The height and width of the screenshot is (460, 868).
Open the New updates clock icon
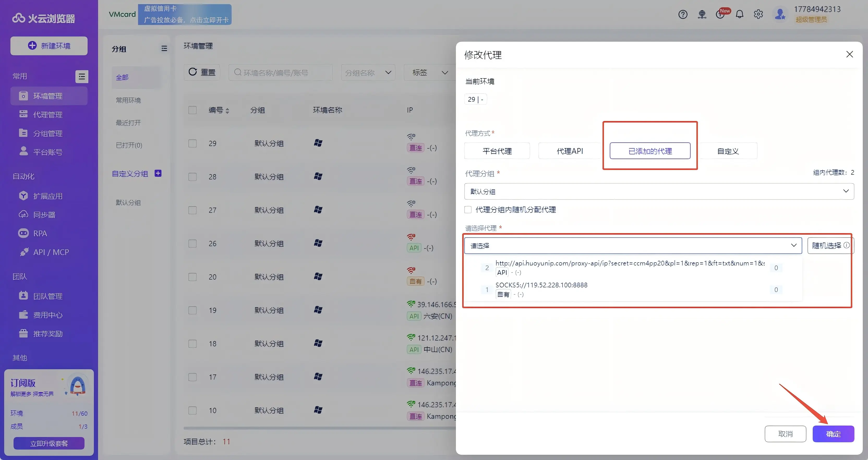tap(721, 15)
